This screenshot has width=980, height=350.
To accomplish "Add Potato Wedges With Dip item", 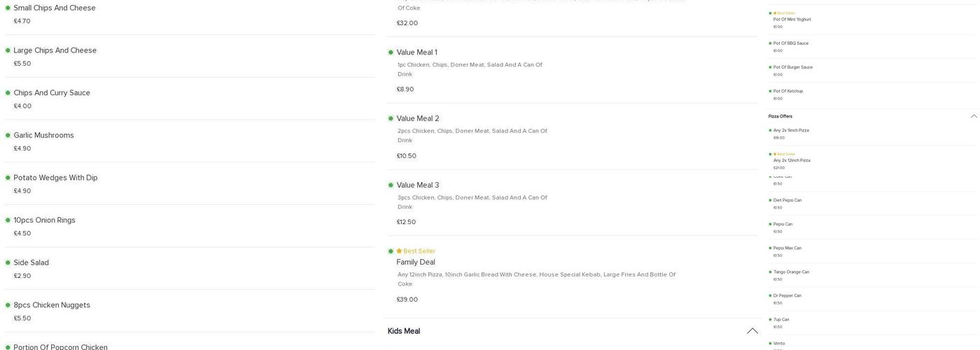I will (55, 178).
